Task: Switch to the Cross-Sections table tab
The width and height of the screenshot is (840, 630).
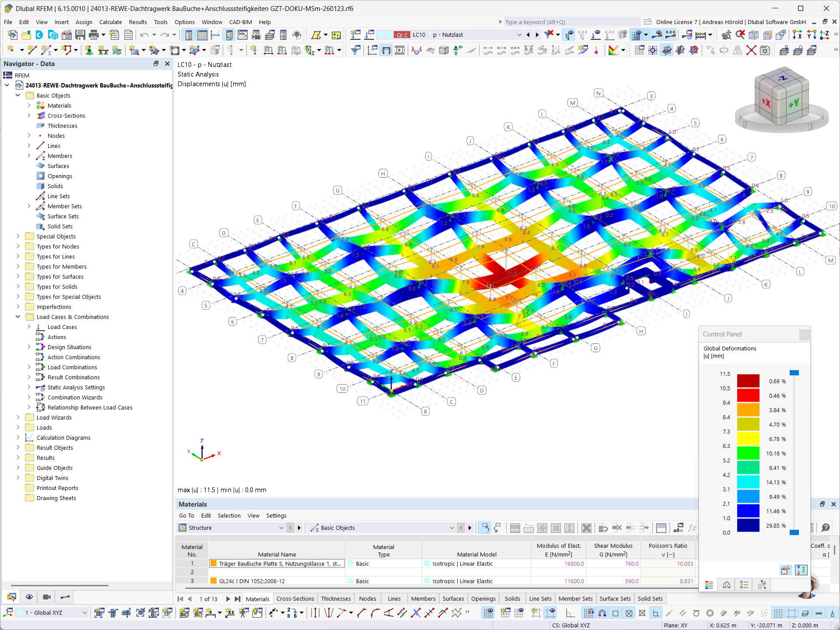Action: (x=295, y=599)
